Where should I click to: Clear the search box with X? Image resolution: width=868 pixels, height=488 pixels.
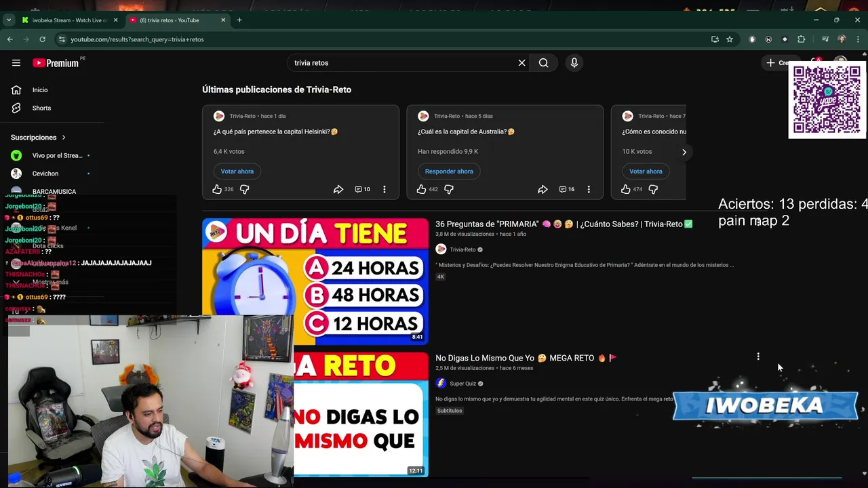(521, 63)
